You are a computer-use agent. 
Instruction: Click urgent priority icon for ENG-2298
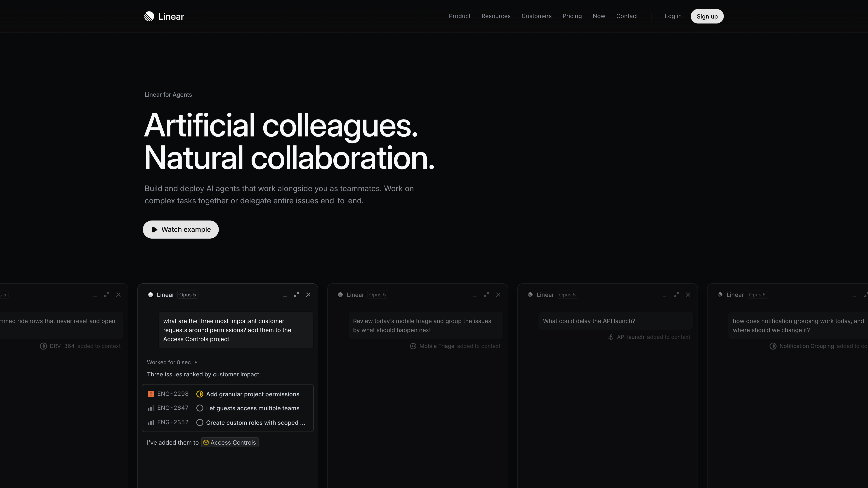coord(151,394)
